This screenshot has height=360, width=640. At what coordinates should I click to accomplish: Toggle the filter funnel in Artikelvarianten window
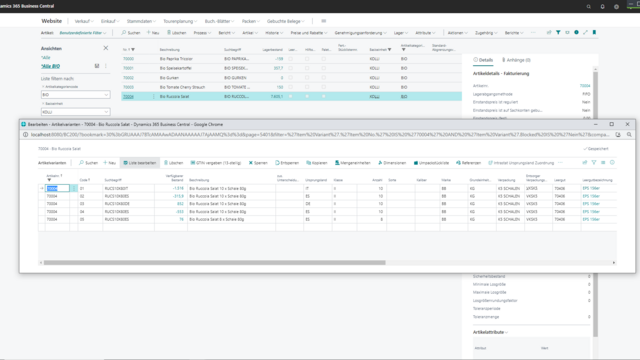coord(594,162)
